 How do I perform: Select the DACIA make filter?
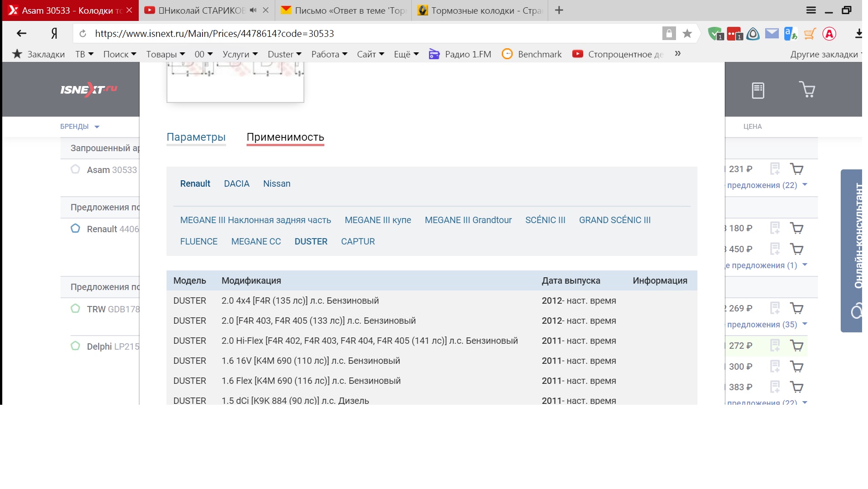tap(237, 183)
